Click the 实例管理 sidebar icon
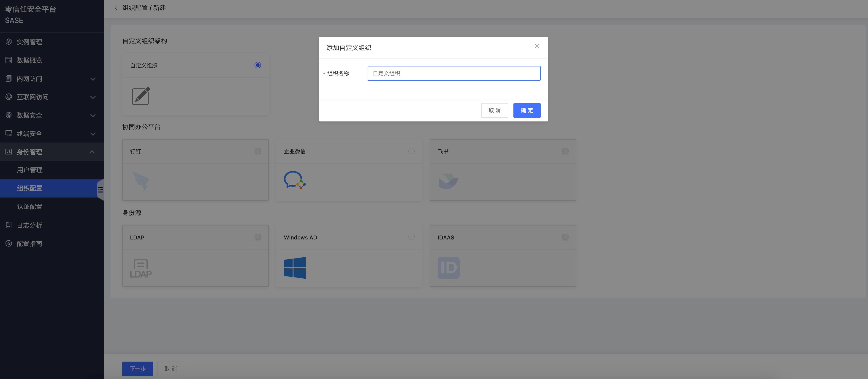 [x=9, y=42]
